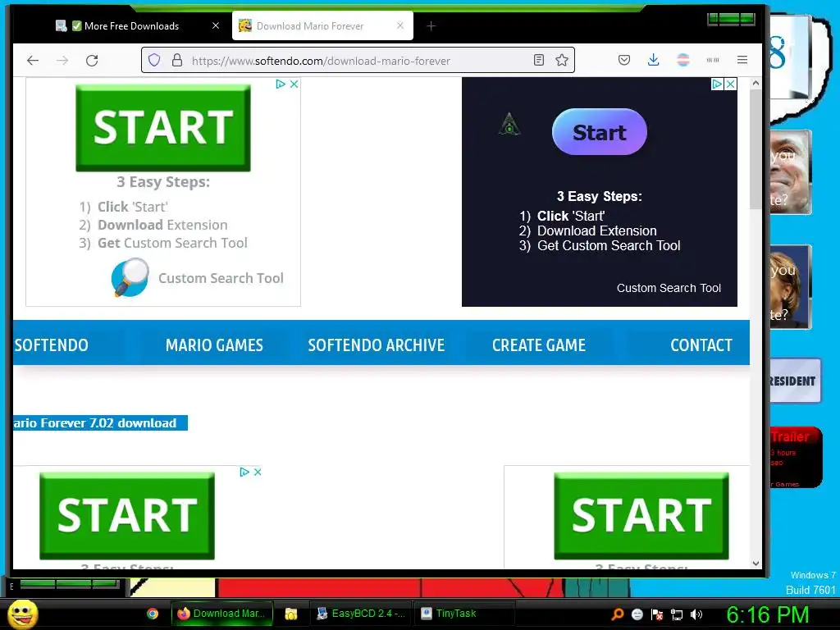Open AdChoices icon on dark top-right ad

coord(717,84)
